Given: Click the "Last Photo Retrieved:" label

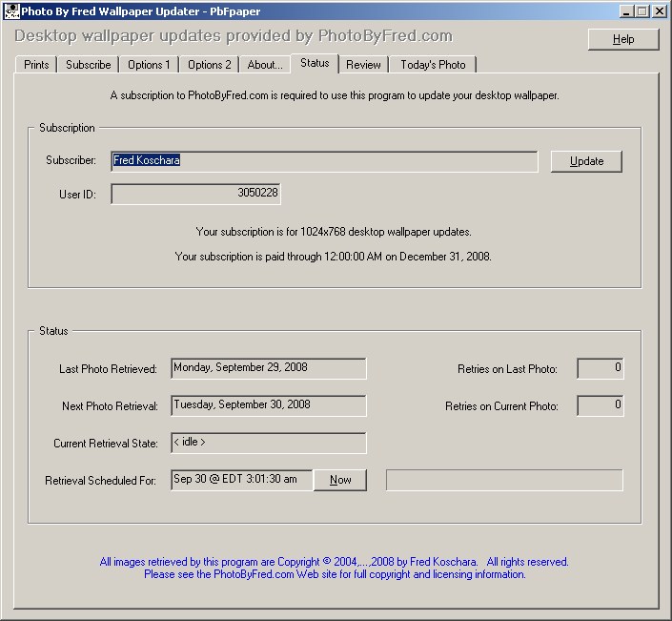Looking at the screenshot, I should pyautogui.click(x=108, y=369).
